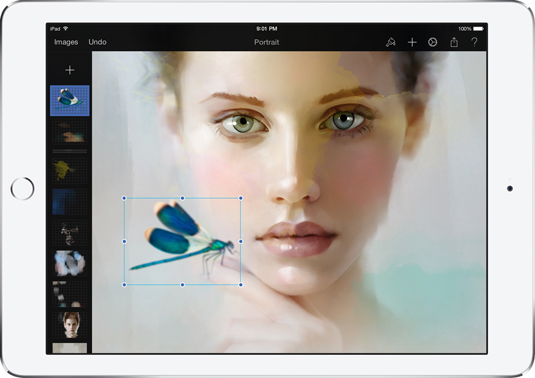Click the bottom-middle selection handle
The width and height of the screenshot is (535, 378).
[183, 285]
